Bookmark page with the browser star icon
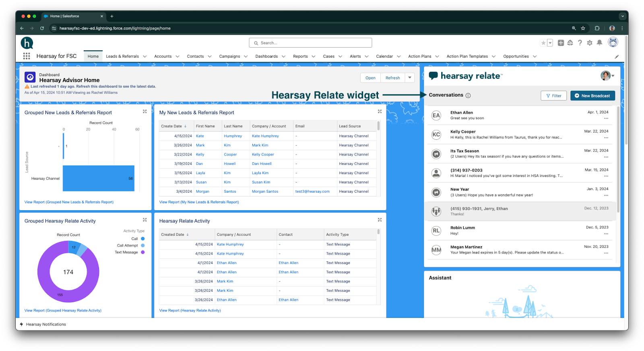The height and width of the screenshot is (351, 644). (x=583, y=28)
